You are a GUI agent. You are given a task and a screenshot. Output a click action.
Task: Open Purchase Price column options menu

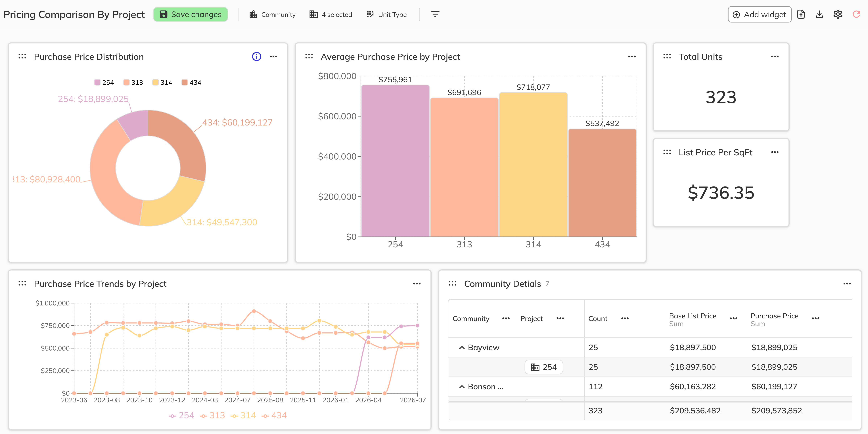point(815,319)
